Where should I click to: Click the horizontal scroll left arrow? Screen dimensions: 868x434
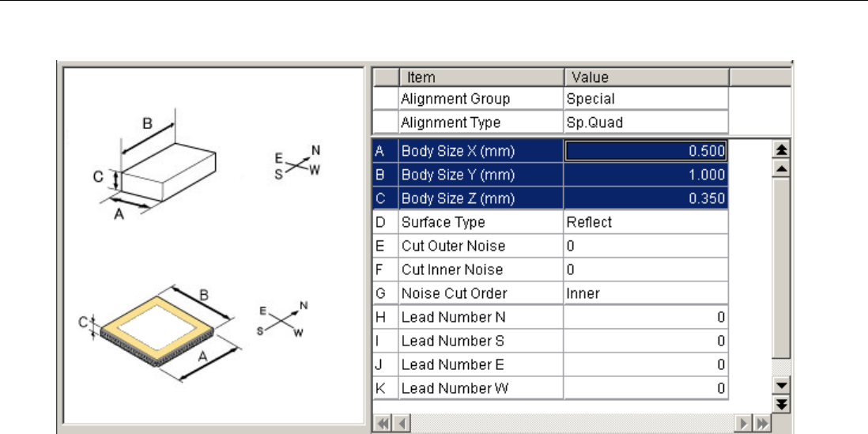tap(402, 423)
